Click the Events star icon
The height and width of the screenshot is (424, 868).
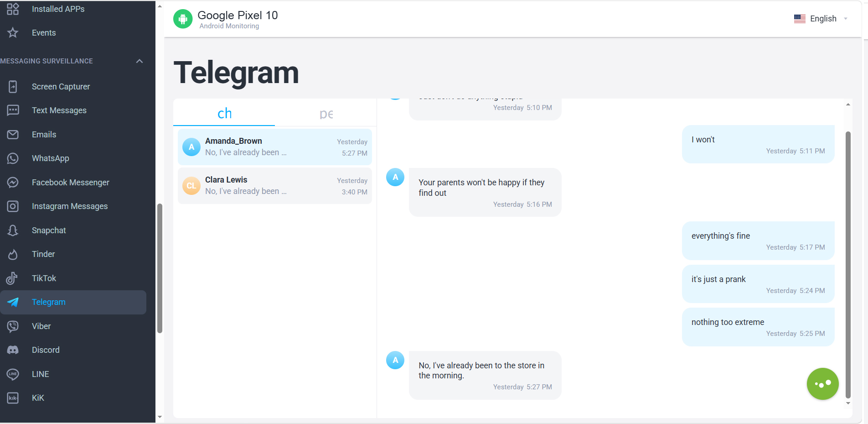coord(13,33)
